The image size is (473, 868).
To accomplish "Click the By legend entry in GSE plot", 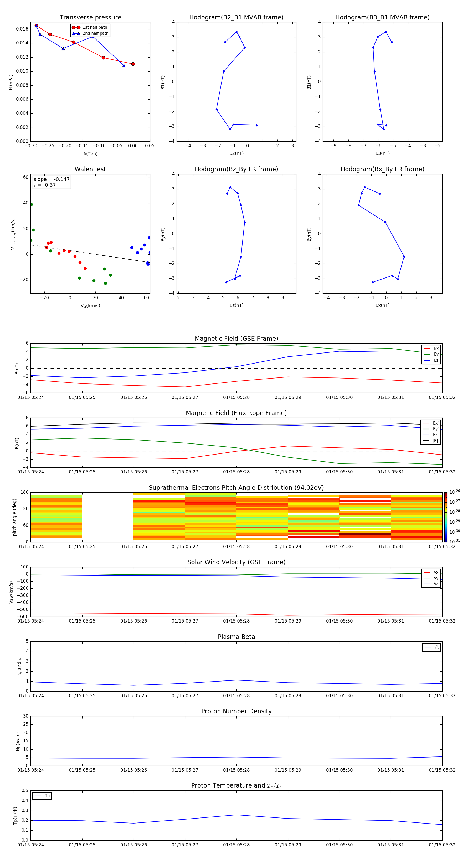I will 431,355.
